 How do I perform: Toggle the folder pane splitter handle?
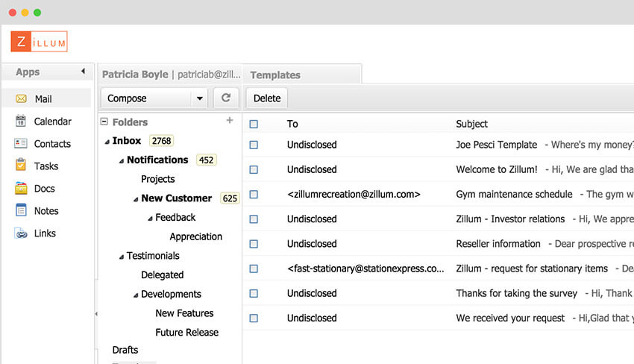[96, 314]
